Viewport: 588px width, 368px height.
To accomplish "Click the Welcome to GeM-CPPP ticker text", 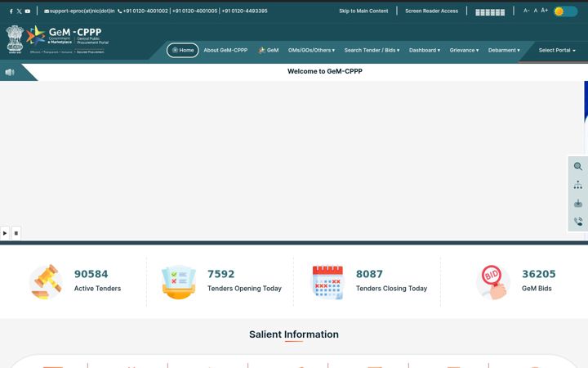I will [325, 71].
